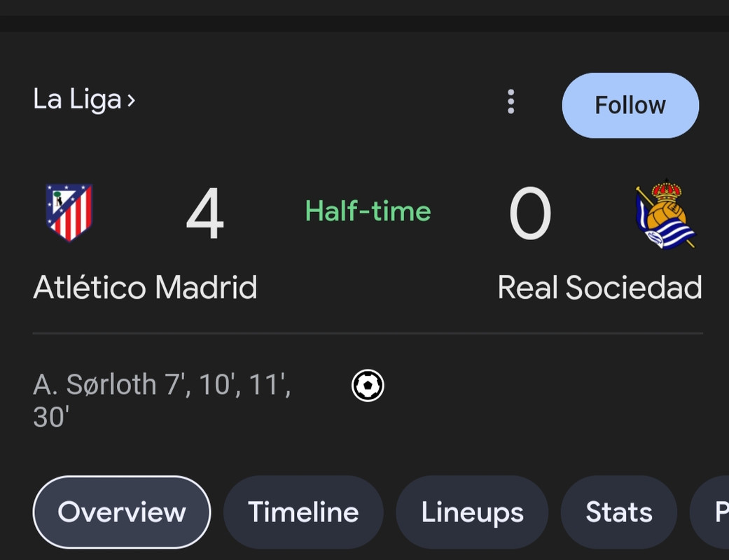
Task: Open the Lineups tab
Action: [473, 512]
